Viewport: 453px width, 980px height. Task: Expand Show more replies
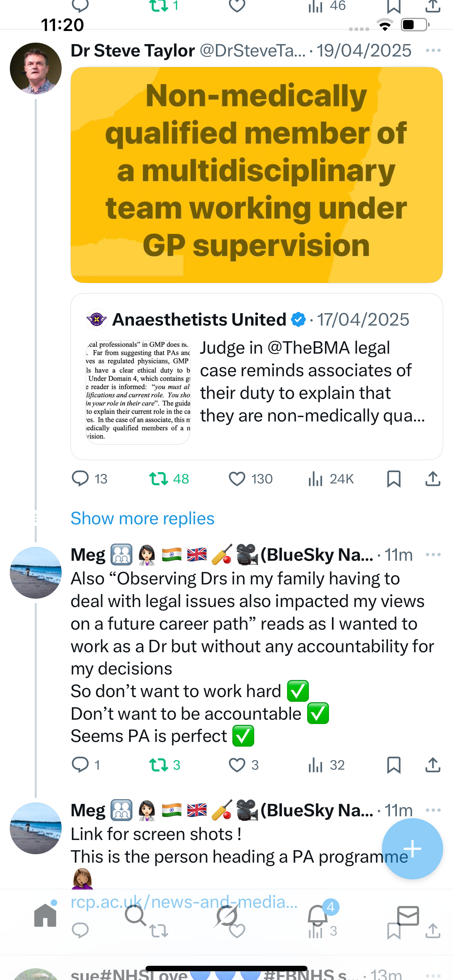(142, 518)
